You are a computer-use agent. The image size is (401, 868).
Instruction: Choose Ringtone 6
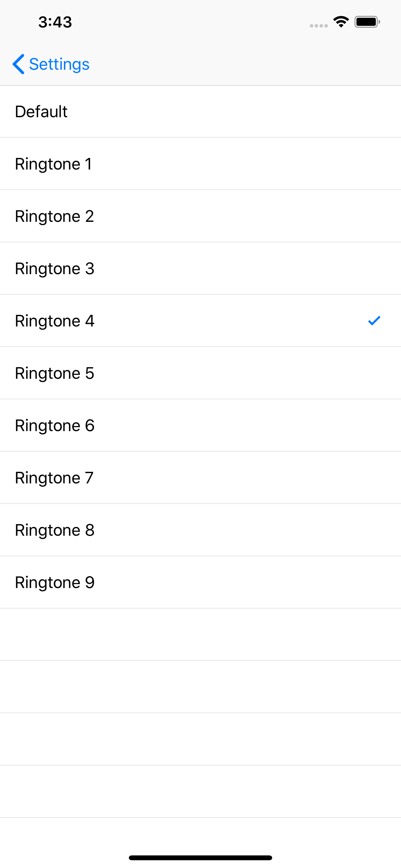tap(200, 425)
